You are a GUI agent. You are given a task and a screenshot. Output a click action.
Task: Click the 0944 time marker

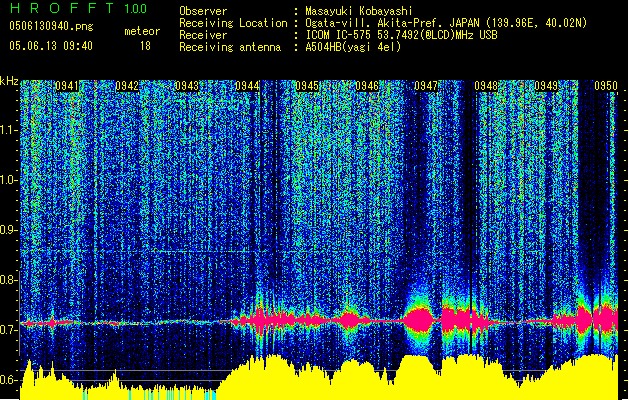[247, 86]
